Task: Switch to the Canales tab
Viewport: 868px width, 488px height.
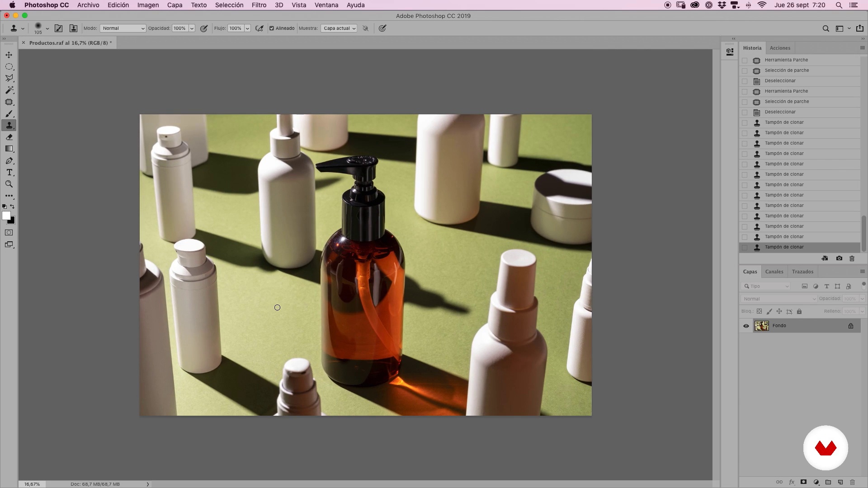Action: pos(774,272)
